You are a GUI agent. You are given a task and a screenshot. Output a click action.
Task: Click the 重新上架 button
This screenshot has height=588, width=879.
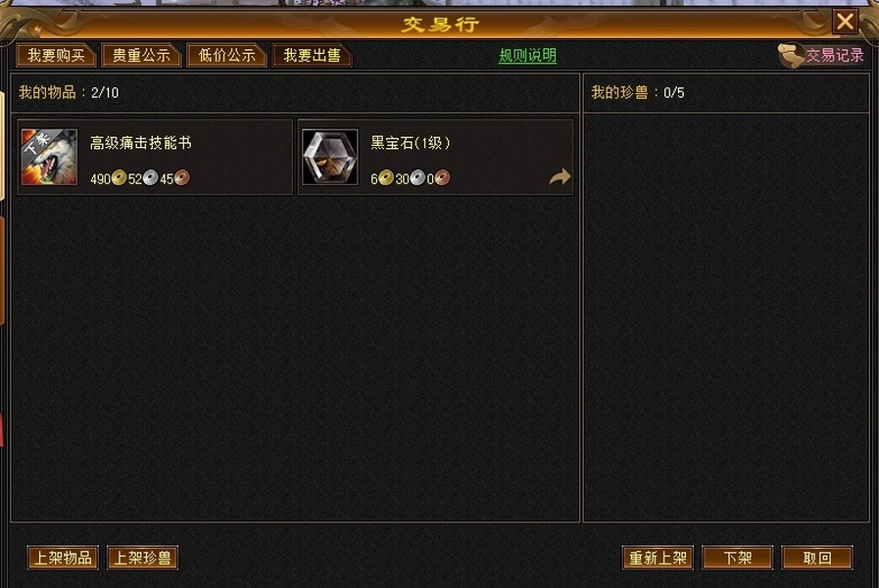(x=658, y=558)
